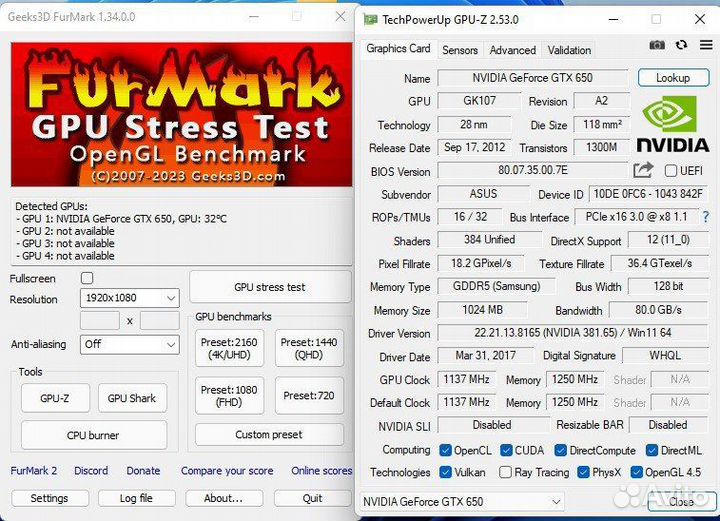720x521 pixels.
Task: Click the GPU name field NVIDIA GeForce GTX 650
Action: 532,78
